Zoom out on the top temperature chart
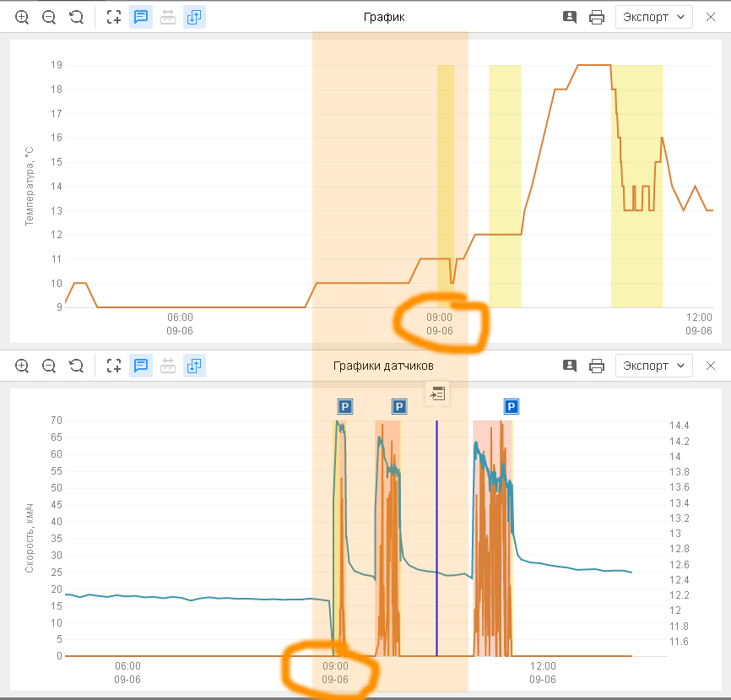Image resolution: width=731 pixels, height=700 pixels. (49, 17)
